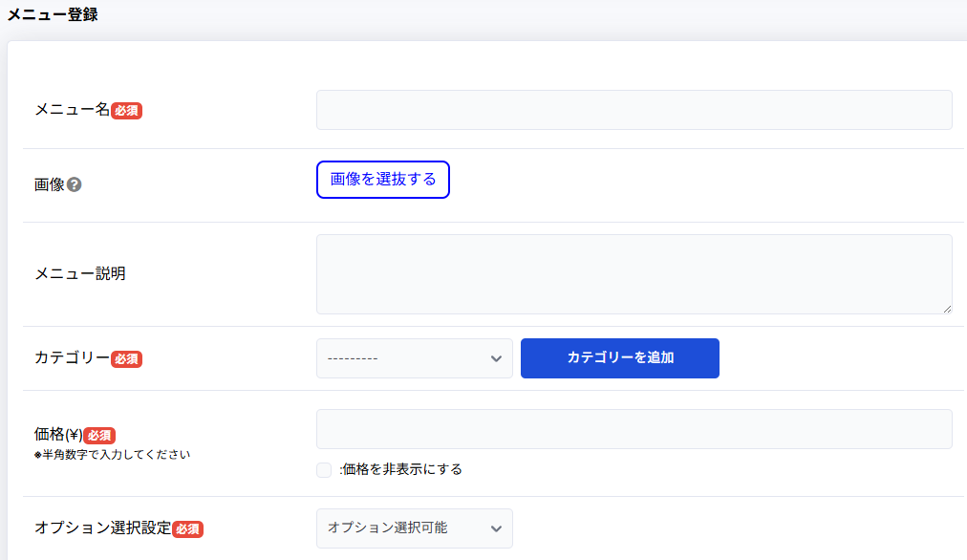The height and width of the screenshot is (560, 967).
Task: Click the 必須 badge beside オプション選択設定
Action: click(187, 528)
